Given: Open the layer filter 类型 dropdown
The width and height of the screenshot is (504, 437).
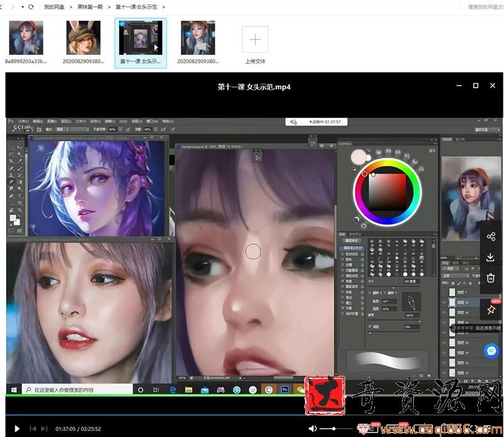Looking at the screenshot, I should pyautogui.click(x=452, y=269).
